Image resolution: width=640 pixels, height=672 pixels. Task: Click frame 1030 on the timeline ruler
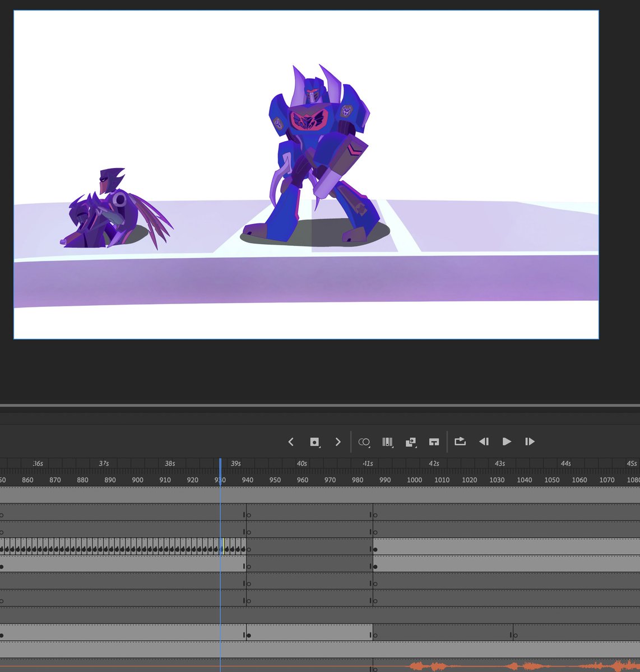click(497, 480)
